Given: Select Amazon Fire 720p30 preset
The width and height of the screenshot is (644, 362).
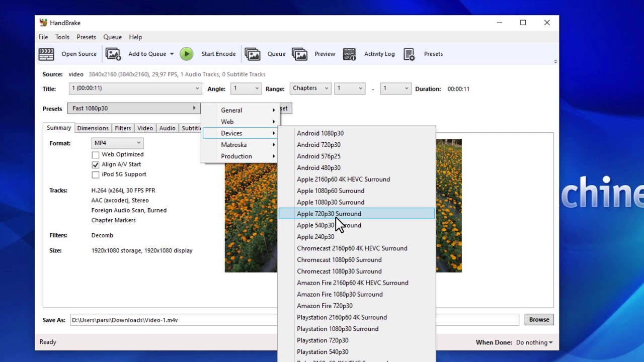Looking at the screenshot, I should [356, 306].
